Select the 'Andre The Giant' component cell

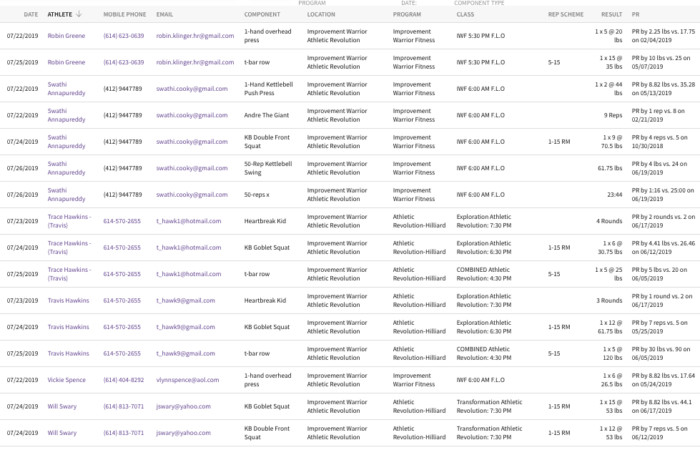point(267,115)
